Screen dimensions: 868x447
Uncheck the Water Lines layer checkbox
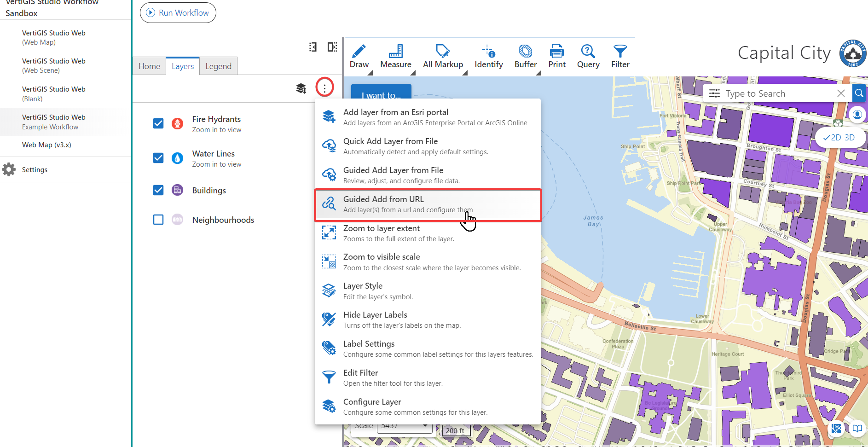pyautogui.click(x=158, y=158)
